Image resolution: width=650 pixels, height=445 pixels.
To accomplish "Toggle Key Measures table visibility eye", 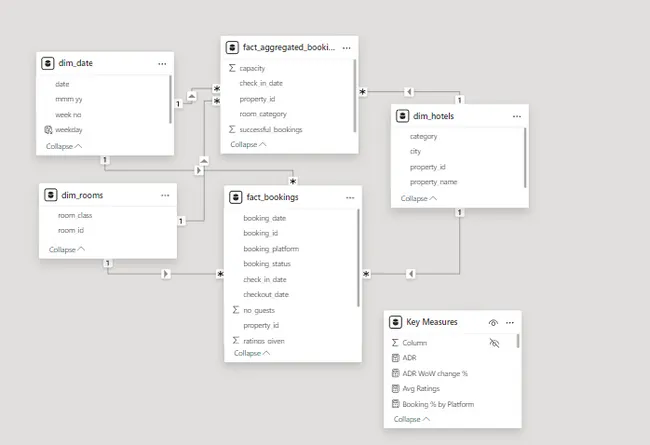I will 492,322.
